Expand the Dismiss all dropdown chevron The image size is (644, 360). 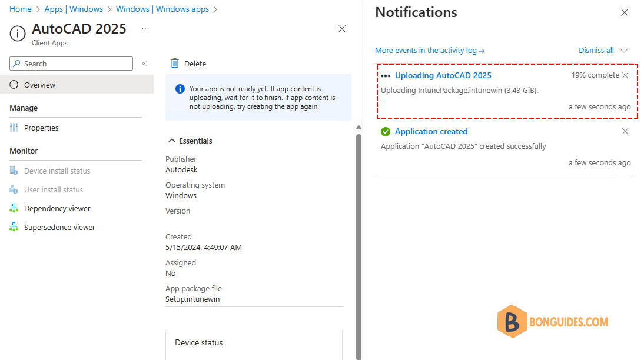point(624,51)
